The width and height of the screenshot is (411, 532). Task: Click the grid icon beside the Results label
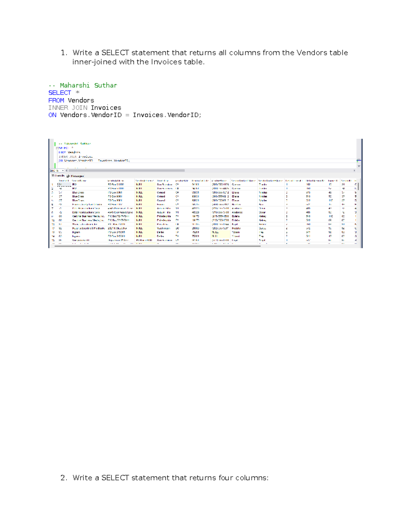click(53, 175)
